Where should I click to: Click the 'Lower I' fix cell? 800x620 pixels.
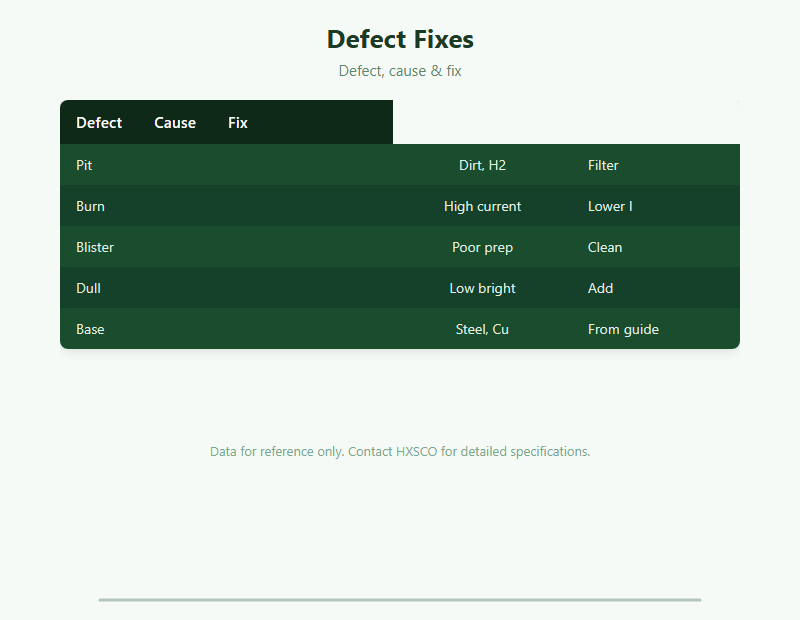click(x=656, y=206)
